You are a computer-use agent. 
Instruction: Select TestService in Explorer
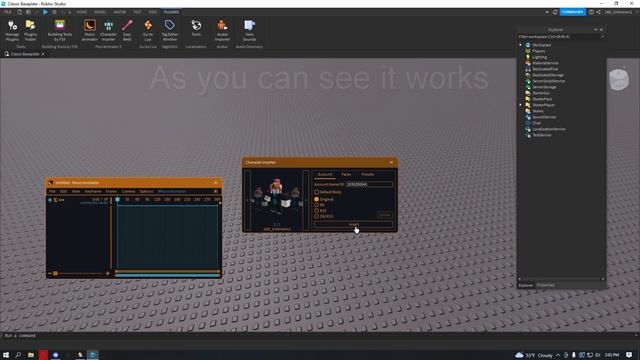pyautogui.click(x=542, y=135)
